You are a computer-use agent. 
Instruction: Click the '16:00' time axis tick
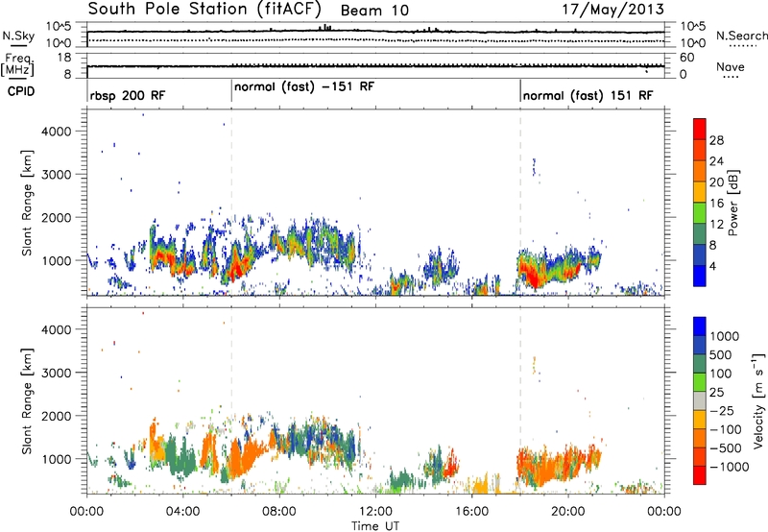click(x=471, y=512)
